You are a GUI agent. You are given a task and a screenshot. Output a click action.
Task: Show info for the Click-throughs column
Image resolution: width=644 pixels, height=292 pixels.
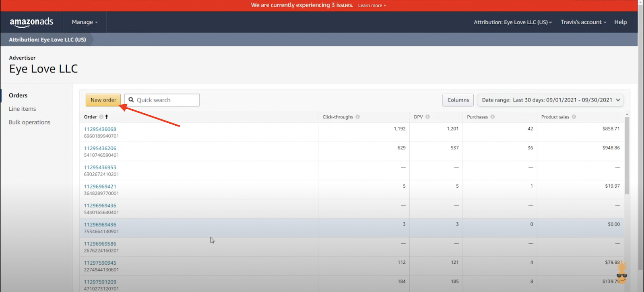point(357,117)
